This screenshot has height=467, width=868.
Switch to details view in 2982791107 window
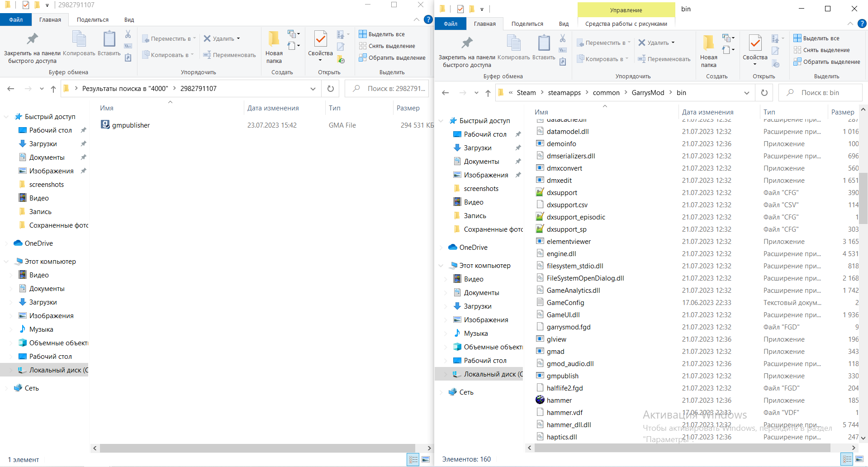413,459
